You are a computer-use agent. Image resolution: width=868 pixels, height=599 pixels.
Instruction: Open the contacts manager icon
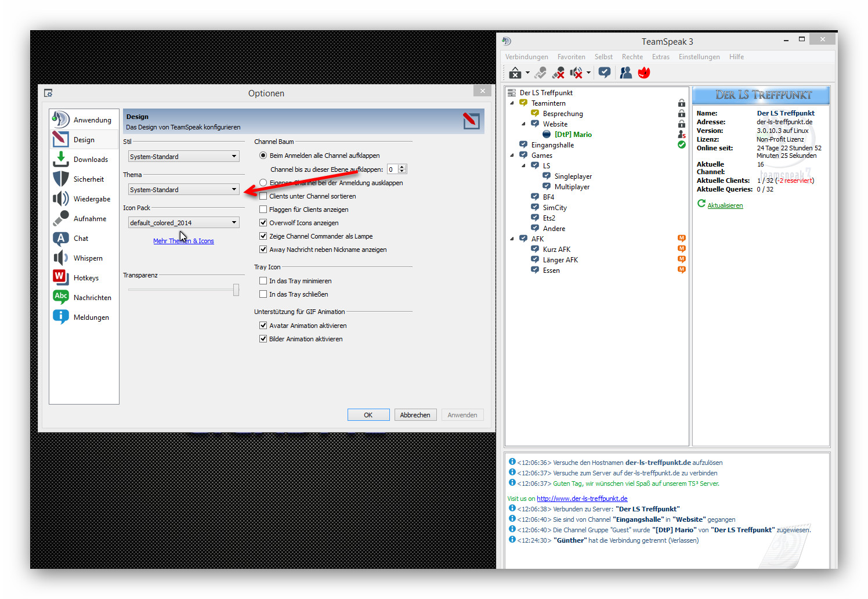coord(625,73)
